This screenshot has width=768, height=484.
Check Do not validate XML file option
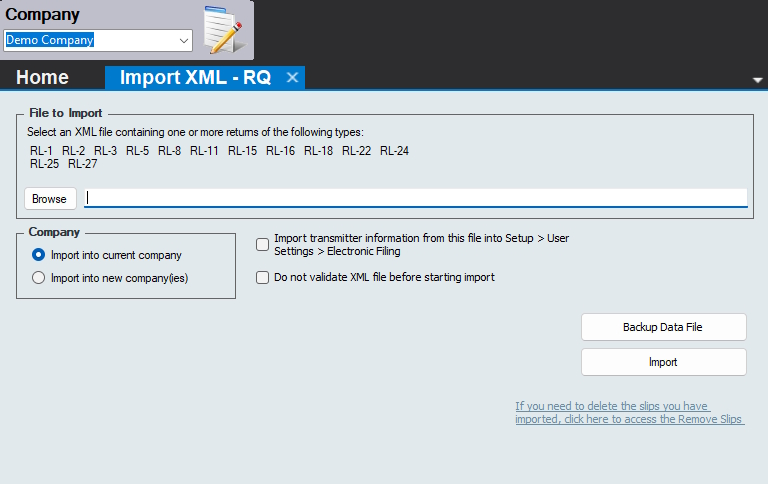coord(263,277)
